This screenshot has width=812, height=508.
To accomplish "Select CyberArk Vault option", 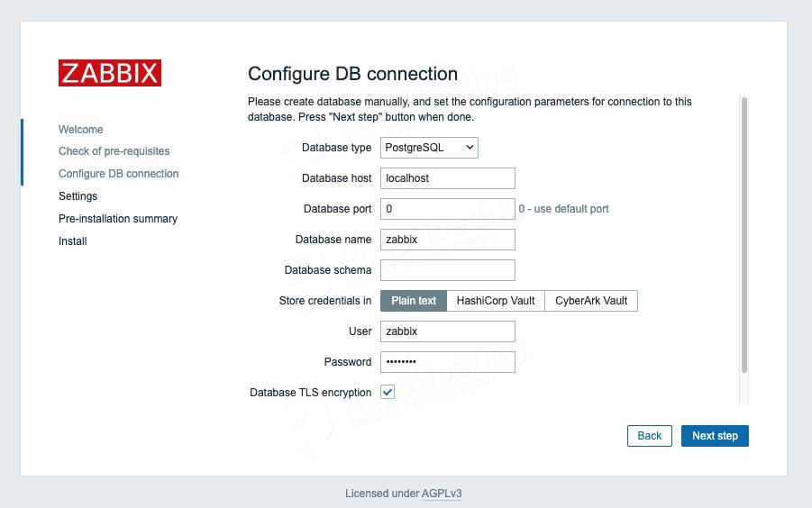I will point(591,301).
